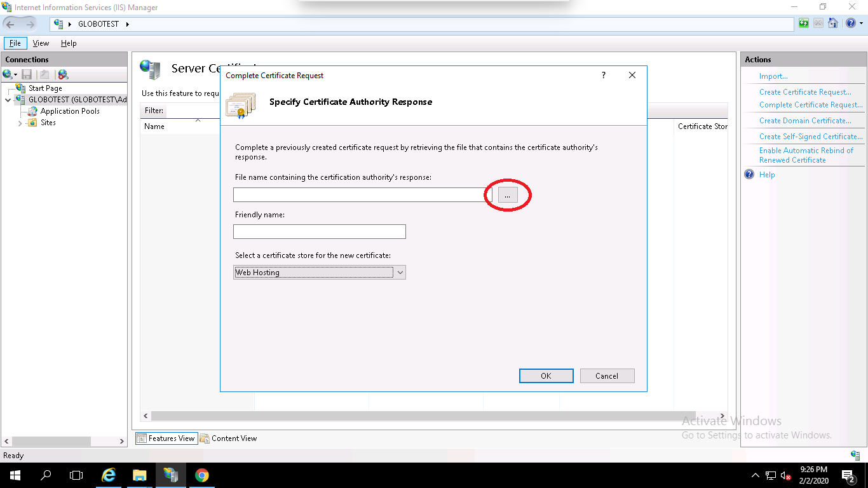
Task: Click the Save Current Connections disk icon
Action: pyautogui.click(x=27, y=75)
